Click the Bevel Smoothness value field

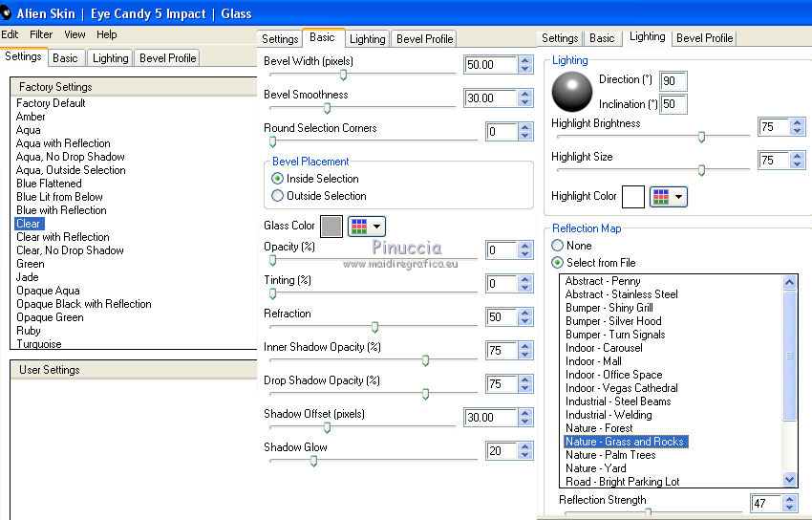coord(490,97)
